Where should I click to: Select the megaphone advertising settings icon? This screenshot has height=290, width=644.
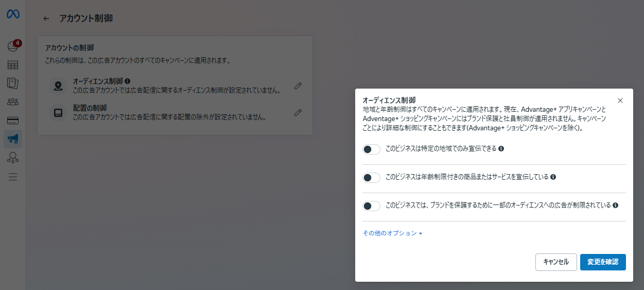pyautogui.click(x=13, y=139)
